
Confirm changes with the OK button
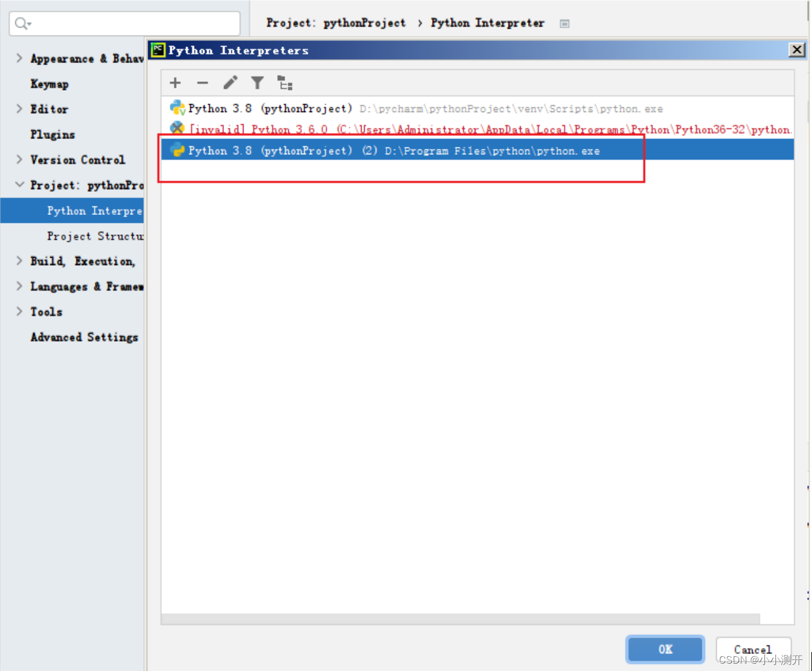(x=665, y=650)
